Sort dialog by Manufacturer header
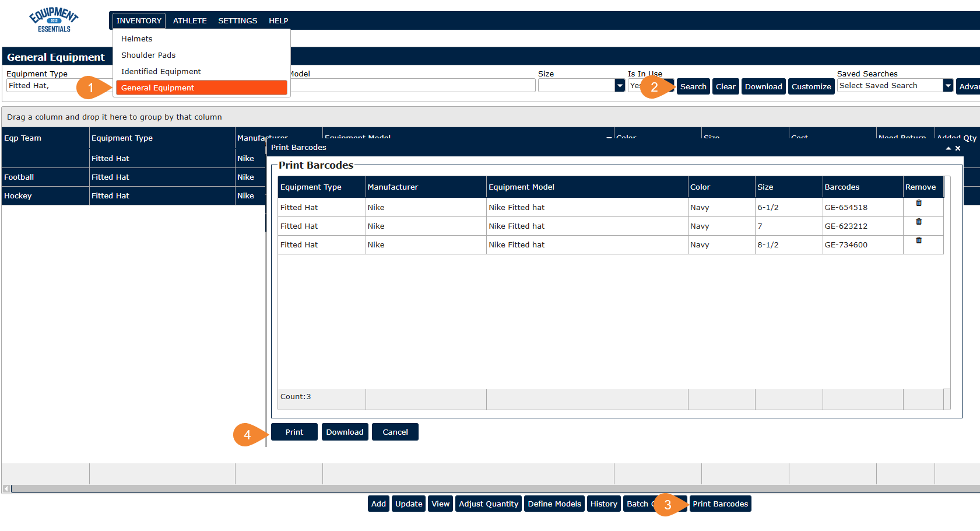The image size is (980, 531). click(x=426, y=187)
